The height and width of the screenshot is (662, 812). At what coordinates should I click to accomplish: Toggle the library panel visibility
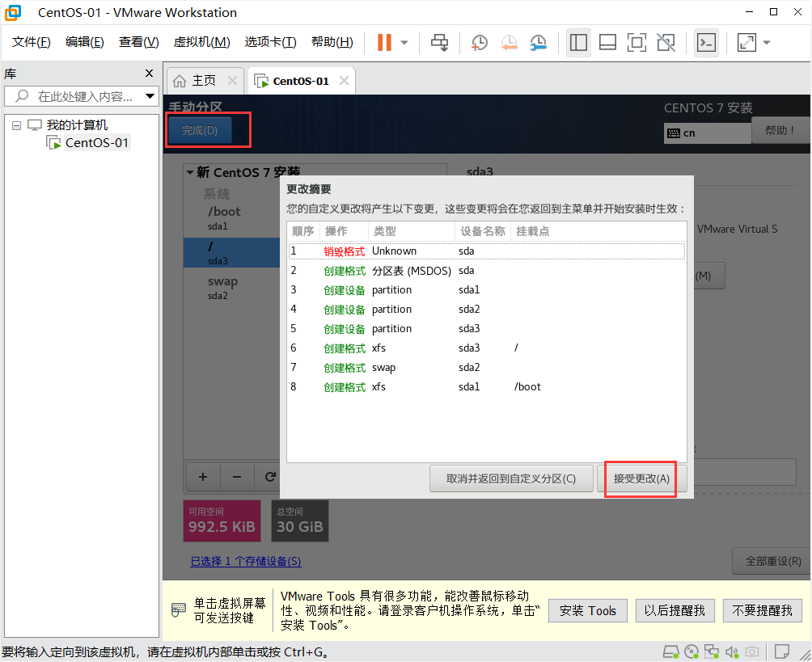(578, 42)
